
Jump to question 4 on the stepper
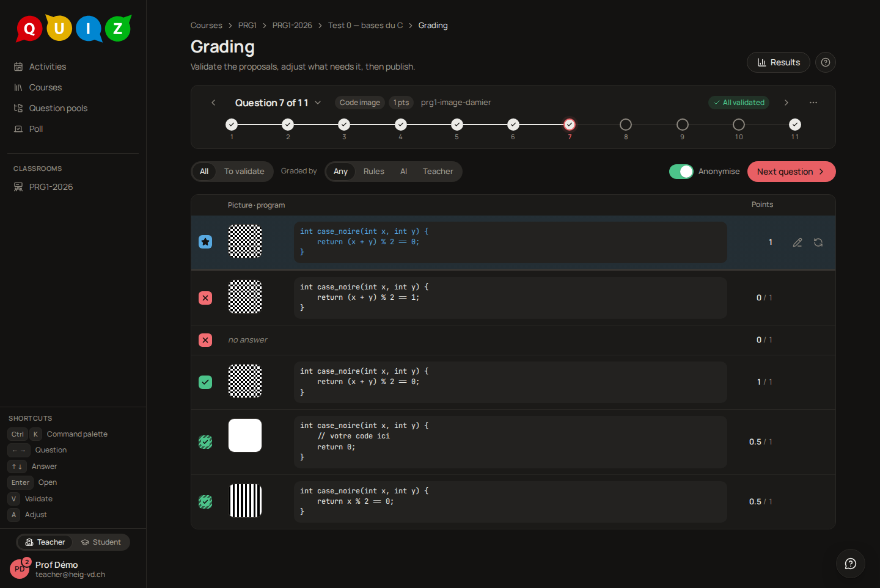point(401,125)
